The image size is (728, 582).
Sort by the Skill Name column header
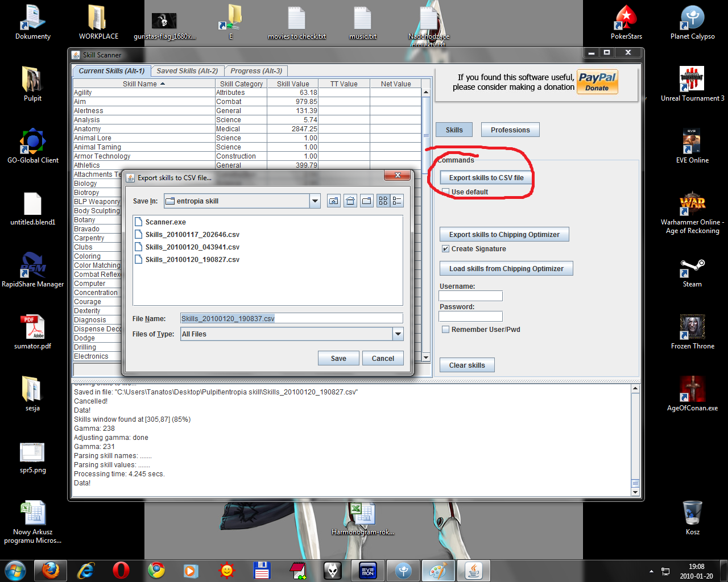click(143, 84)
